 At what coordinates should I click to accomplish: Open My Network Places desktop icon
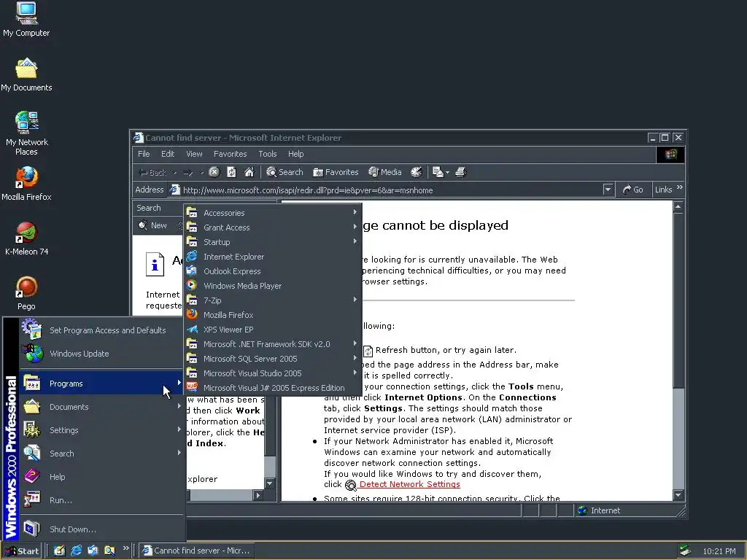[x=26, y=133]
